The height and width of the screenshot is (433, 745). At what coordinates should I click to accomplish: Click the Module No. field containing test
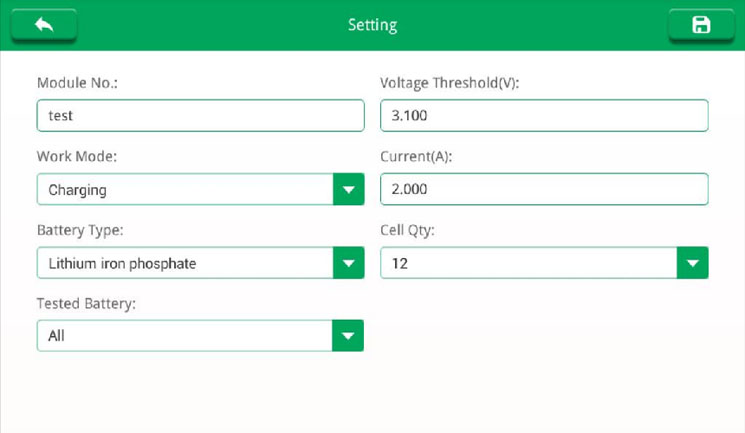[201, 115]
